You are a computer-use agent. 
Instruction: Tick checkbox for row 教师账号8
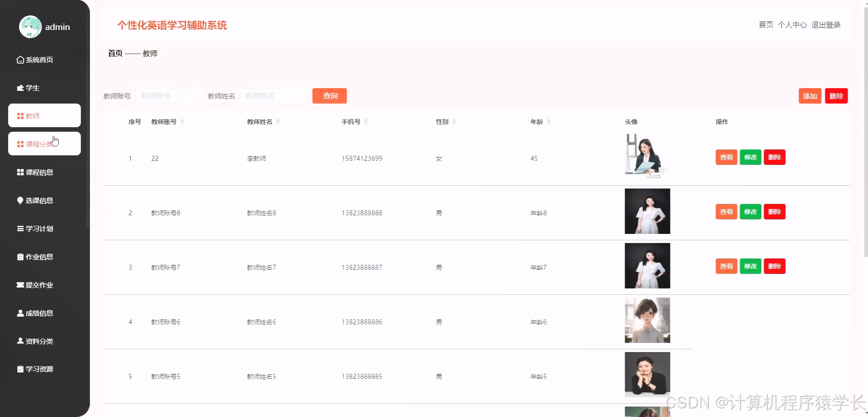click(109, 213)
